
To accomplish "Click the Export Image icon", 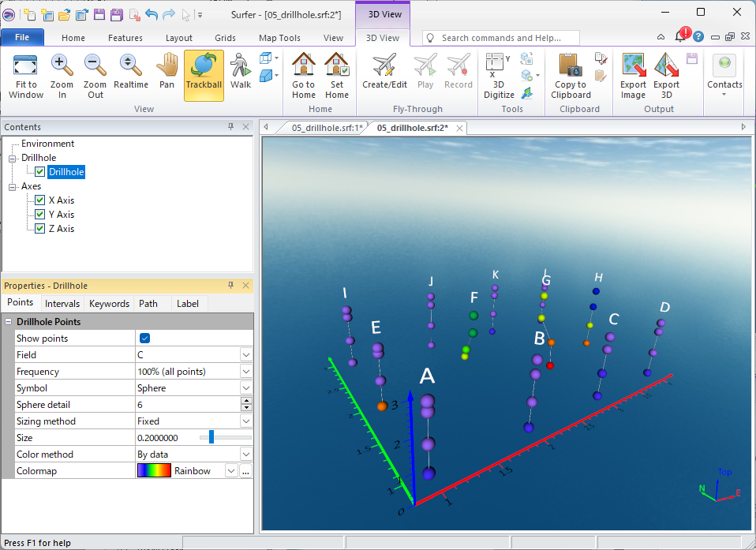I will point(633,75).
